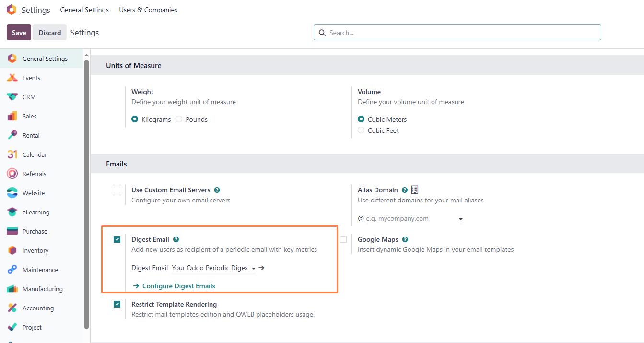This screenshot has height=343, width=644.
Task: Open the Users & Companies menu
Action: coord(148,10)
